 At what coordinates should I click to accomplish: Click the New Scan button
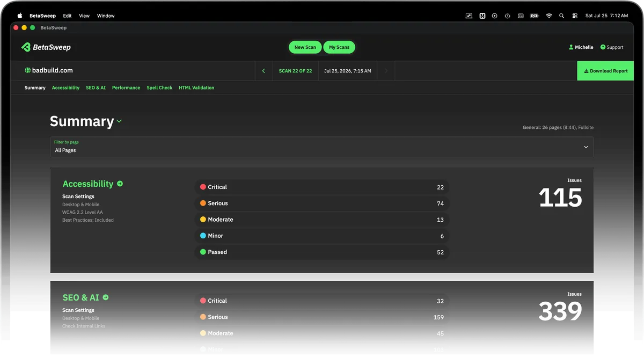tap(305, 47)
